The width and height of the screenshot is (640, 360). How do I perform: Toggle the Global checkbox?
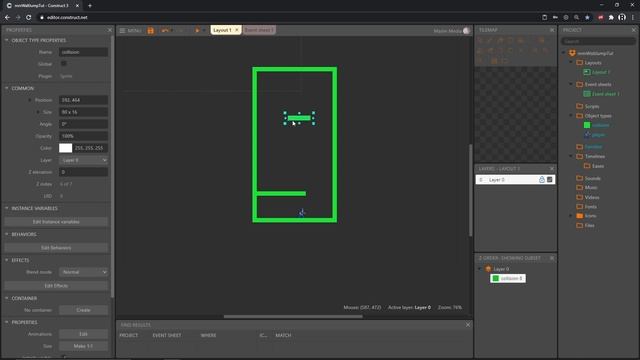(64, 64)
